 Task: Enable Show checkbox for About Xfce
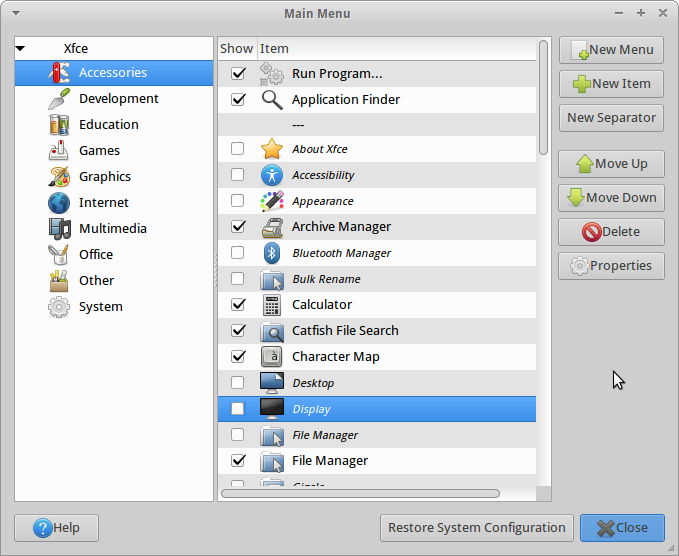tap(237, 149)
